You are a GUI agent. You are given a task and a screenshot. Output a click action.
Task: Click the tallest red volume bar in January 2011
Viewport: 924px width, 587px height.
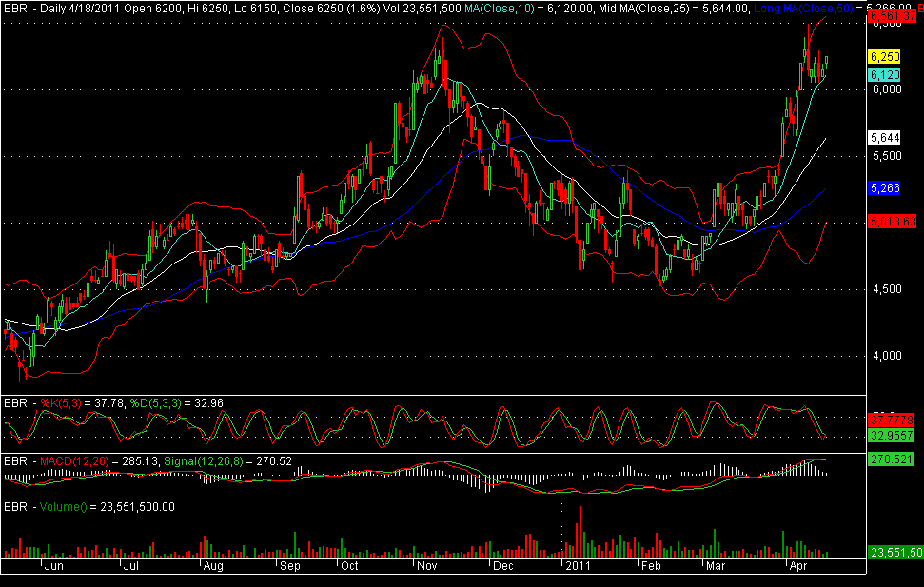(580, 532)
